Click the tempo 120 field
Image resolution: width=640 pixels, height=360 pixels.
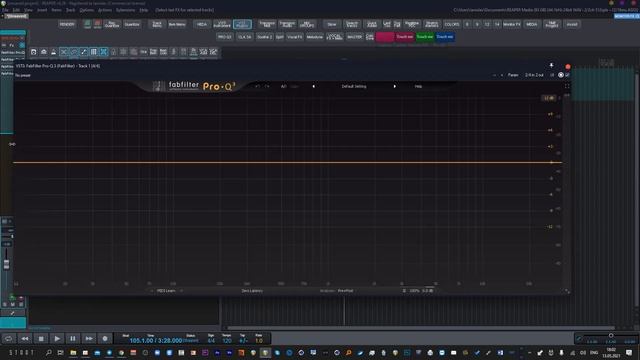pos(227,340)
